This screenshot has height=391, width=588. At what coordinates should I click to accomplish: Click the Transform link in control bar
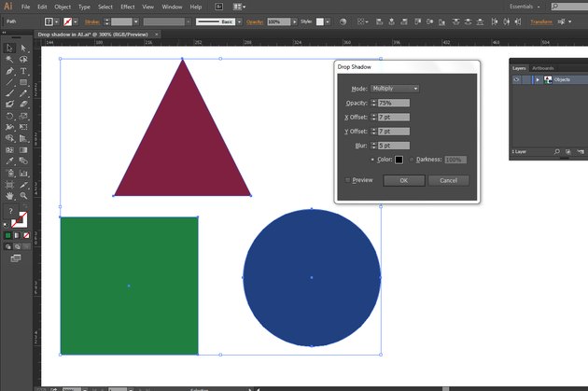(541, 21)
